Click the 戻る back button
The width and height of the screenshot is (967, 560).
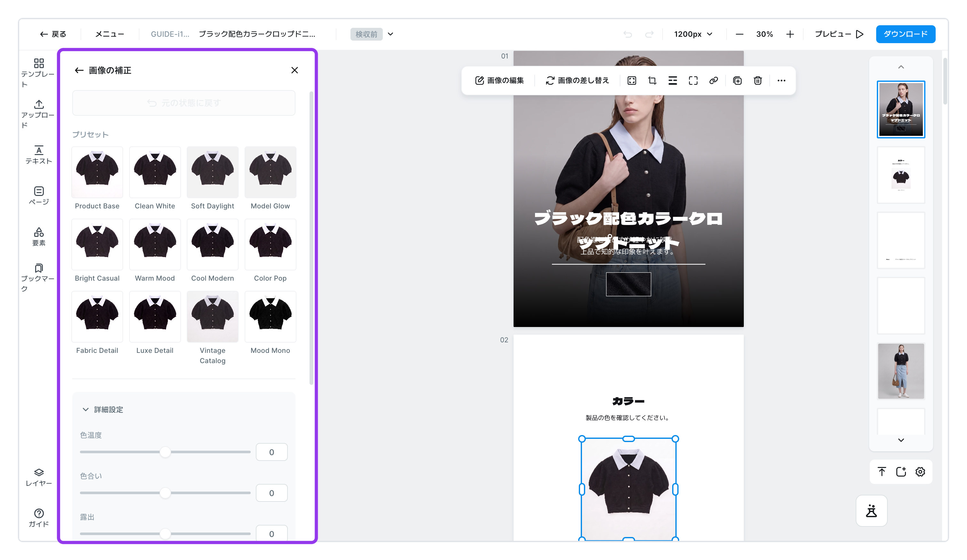tap(53, 34)
